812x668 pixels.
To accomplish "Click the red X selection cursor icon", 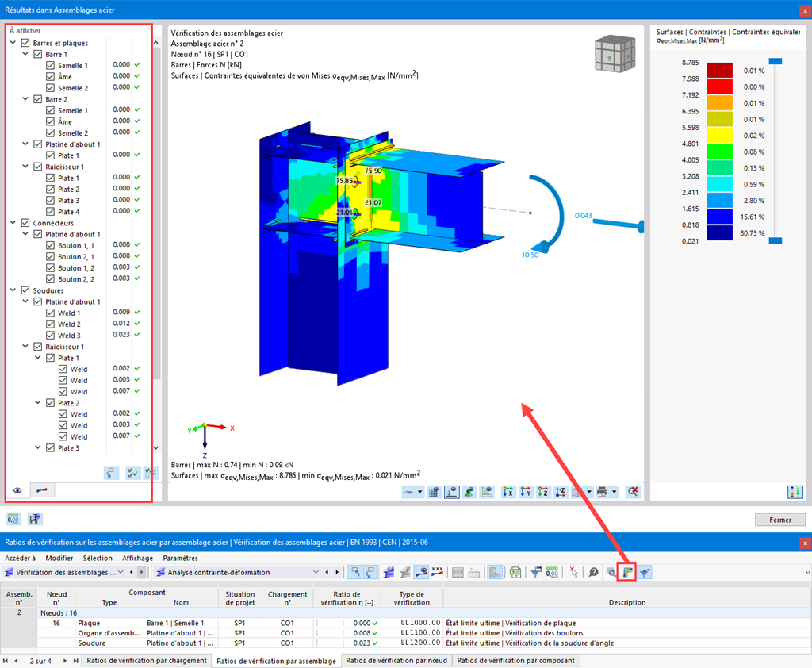I will [x=573, y=573].
